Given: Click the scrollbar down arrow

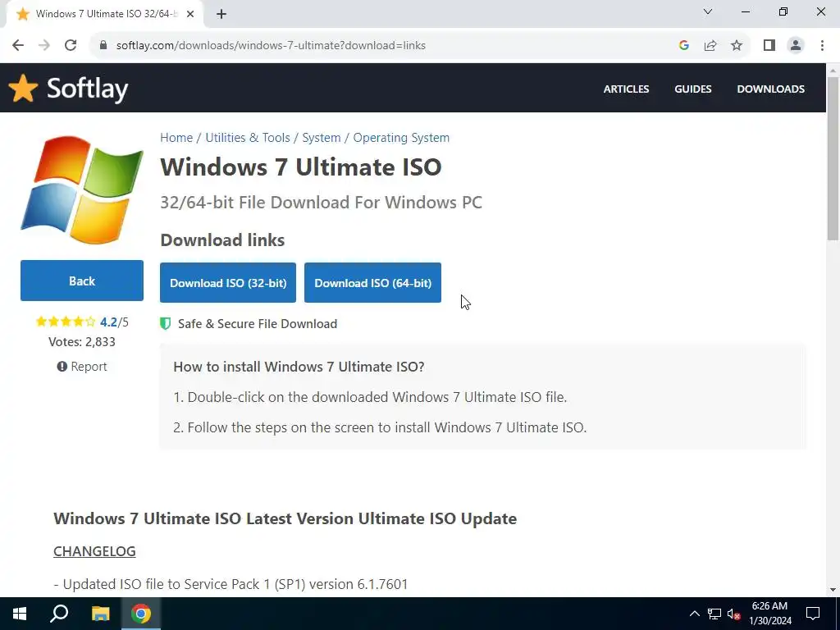Looking at the screenshot, I should [x=833, y=590].
